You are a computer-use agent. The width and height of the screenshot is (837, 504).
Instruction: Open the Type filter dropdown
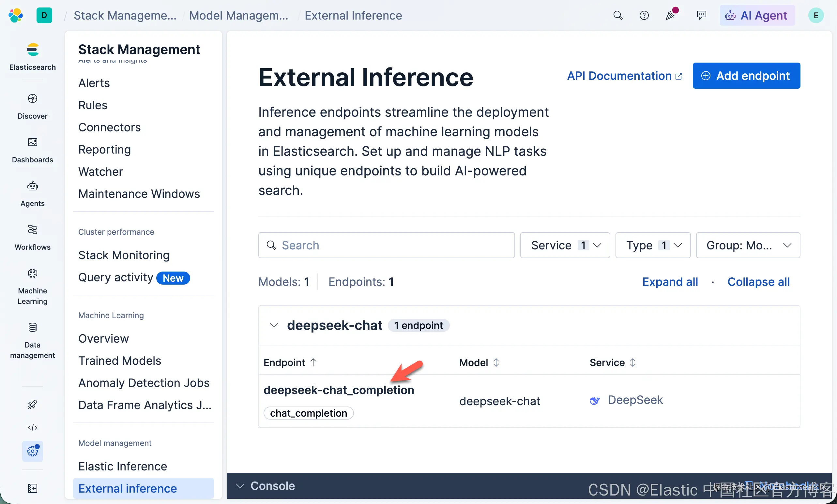point(653,245)
